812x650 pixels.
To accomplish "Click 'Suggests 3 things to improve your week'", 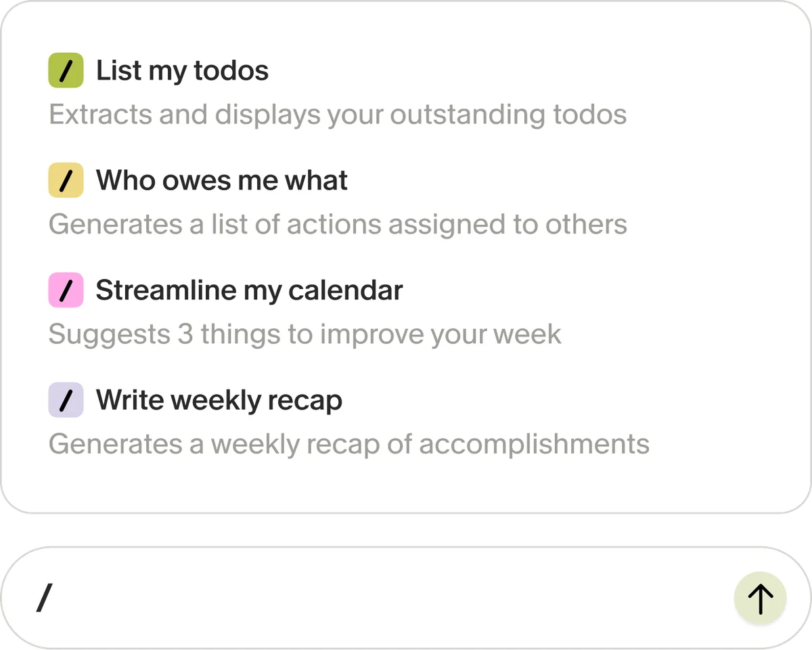I will (x=304, y=334).
